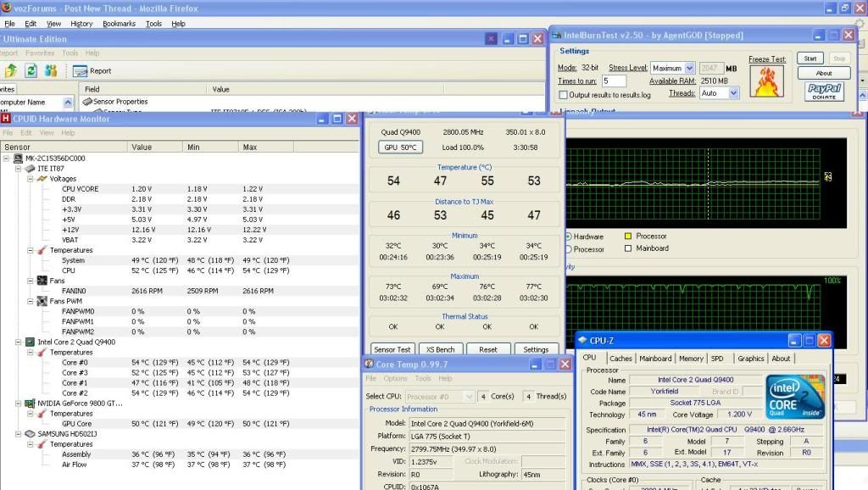
Task: Enable Output results to results.log checkbox
Action: click(563, 95)
